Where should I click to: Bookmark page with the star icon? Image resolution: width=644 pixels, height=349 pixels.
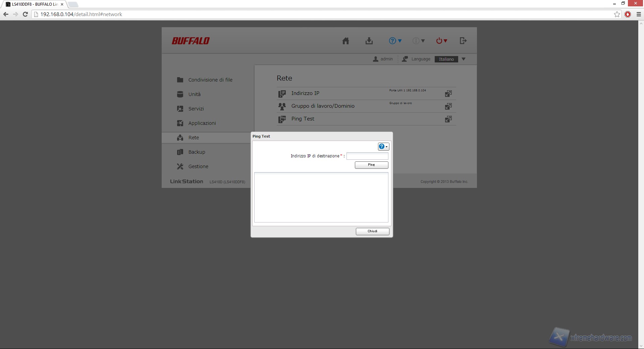pos(617,14)
